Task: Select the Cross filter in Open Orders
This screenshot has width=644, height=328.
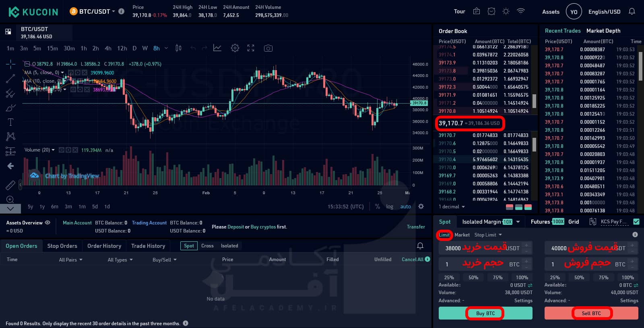Action: (x=207, y=246)
